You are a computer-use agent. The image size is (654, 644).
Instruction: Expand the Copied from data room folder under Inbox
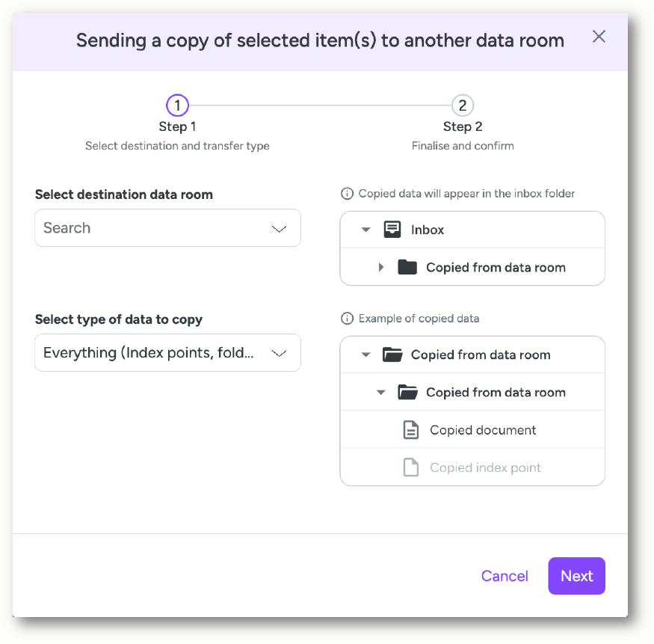tap(380, 267)
